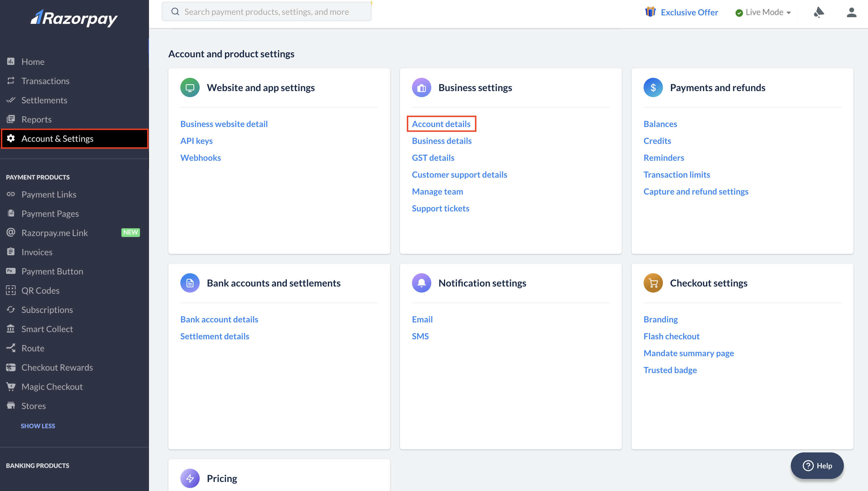The width and height of the screenshot is (868, 491).
Task: Click the Checkout Rewards icon
Action: (11, 367)
